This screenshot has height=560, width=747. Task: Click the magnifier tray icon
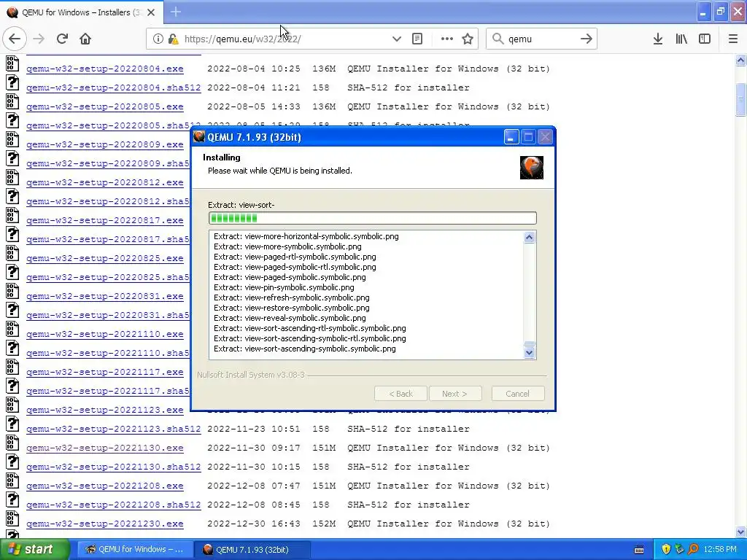[x=693, y=549]
